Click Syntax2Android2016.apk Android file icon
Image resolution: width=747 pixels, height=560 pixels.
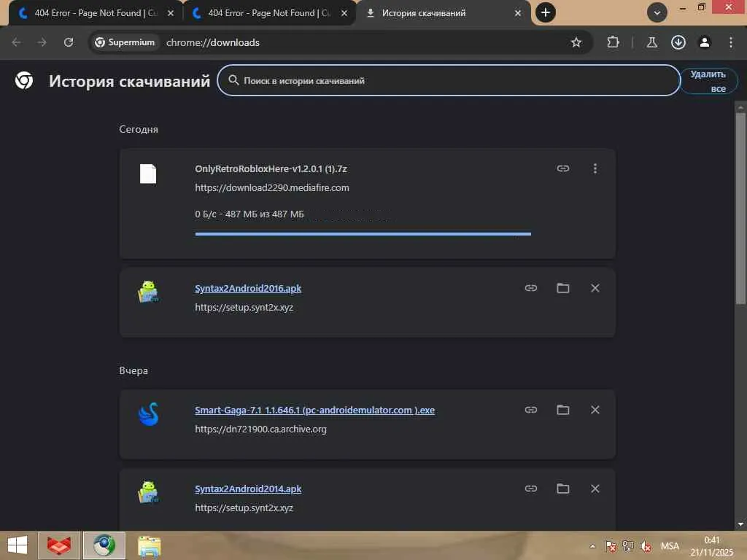click(148, 292)
